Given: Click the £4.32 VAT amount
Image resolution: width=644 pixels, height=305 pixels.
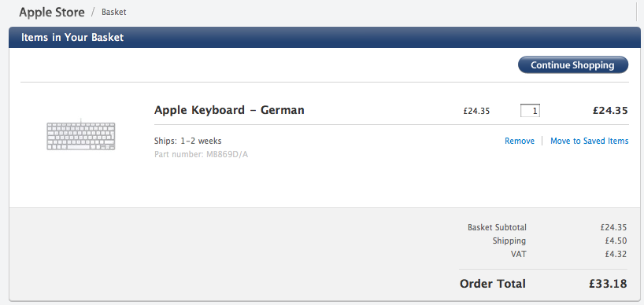Looking at the screenshot, I should 616,254.
